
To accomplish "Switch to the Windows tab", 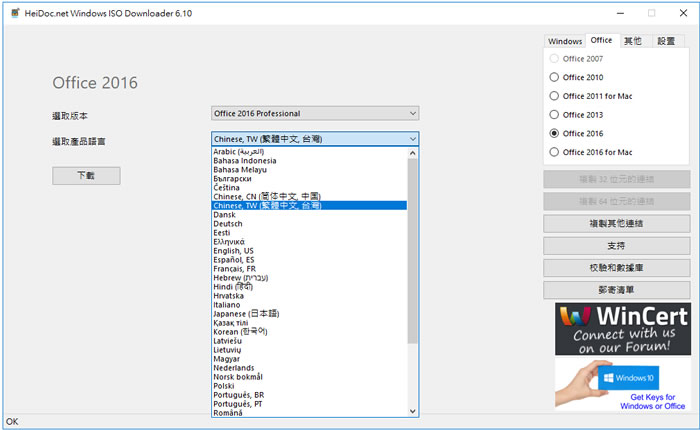I will tap(565, 41).
